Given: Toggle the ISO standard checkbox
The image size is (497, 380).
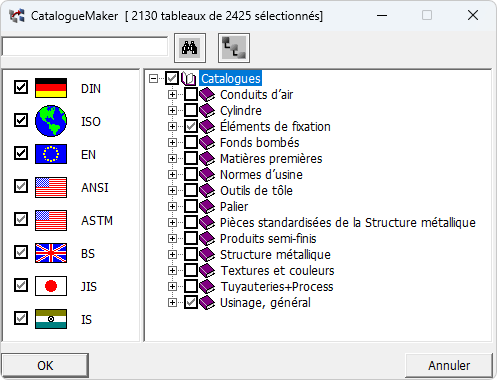Looking at the screenshot, I should coord(21,120).
